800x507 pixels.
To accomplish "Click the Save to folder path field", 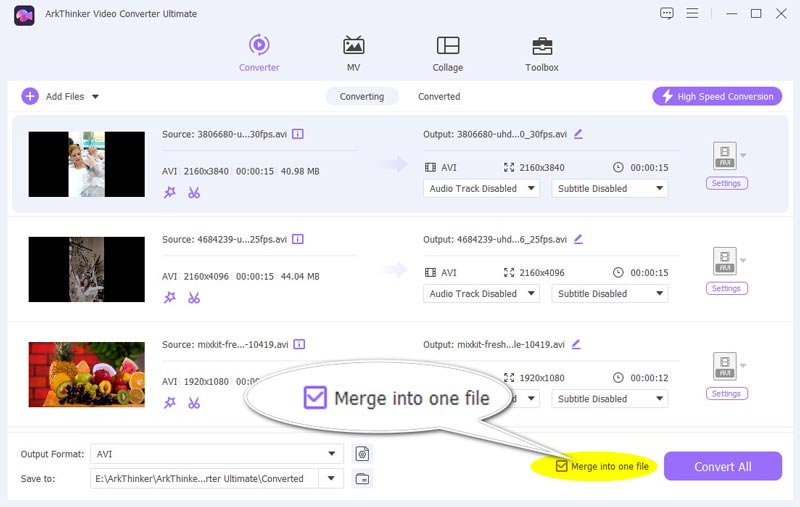I will (205, 478).
